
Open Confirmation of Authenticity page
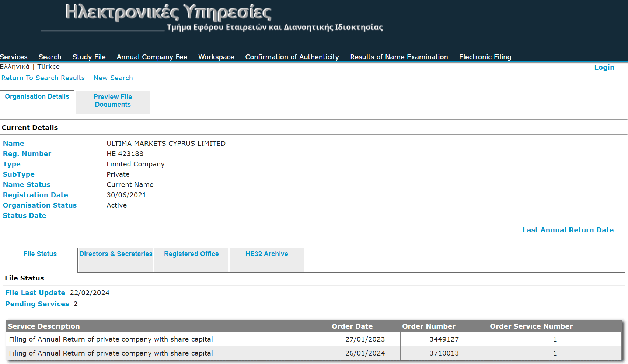(292, 57)
